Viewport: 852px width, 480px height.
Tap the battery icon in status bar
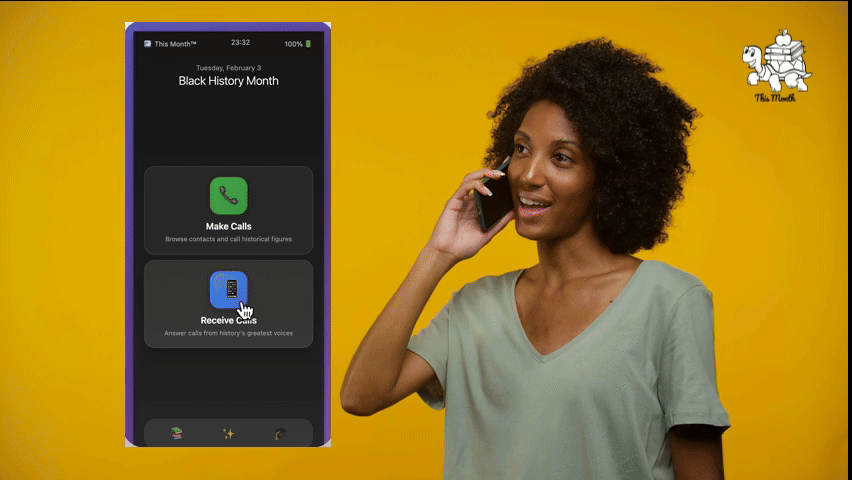(x=308, y=44)
